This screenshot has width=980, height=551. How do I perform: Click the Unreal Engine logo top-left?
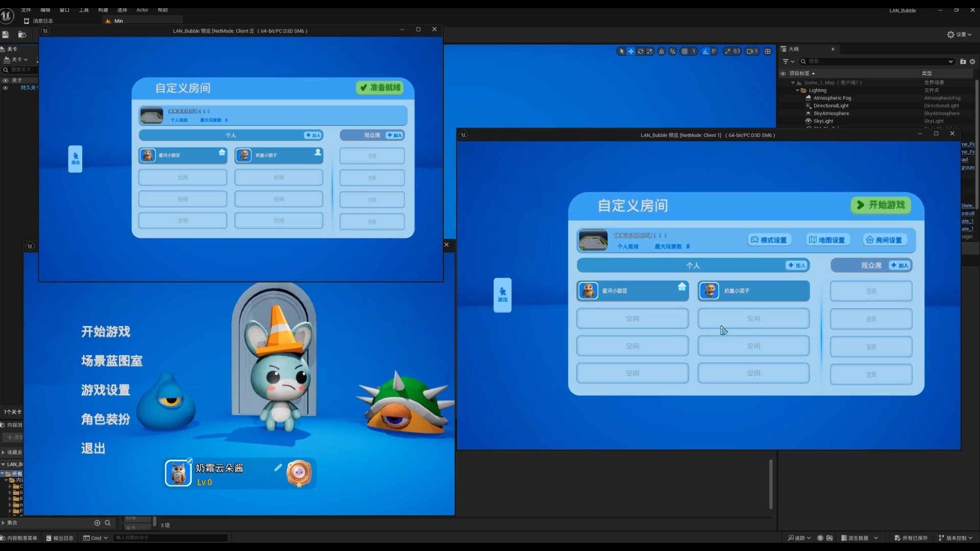pos(7,16)
